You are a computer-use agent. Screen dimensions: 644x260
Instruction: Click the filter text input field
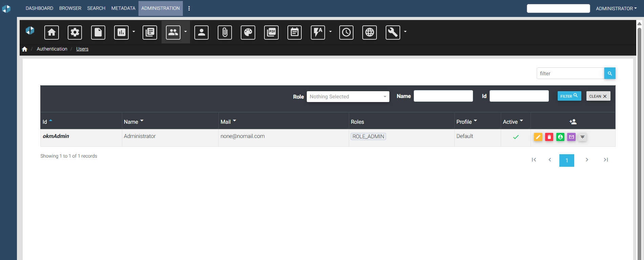[x=570, y=73]
